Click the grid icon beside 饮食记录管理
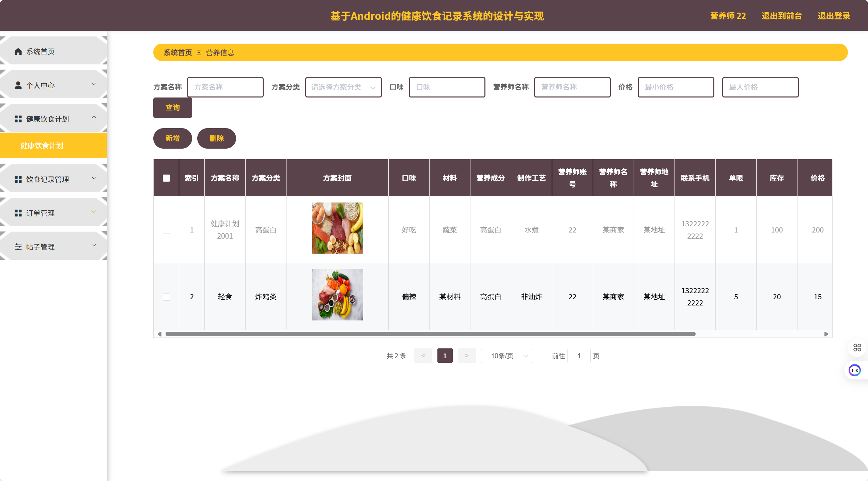The image size is (868, 481). (18, 179)
